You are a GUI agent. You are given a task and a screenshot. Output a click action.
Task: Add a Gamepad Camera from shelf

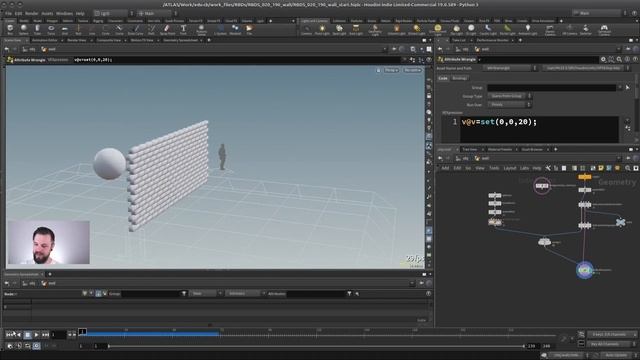[x=604, y=30]
